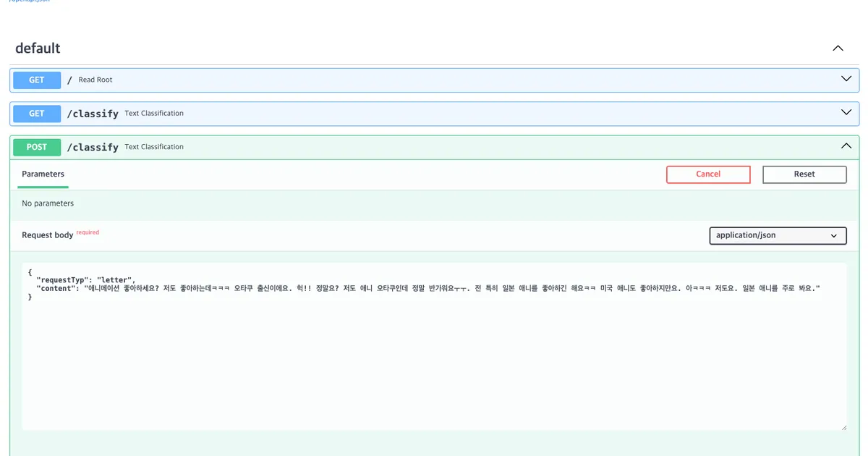Click the default tag heading
868x456 pixels.
coord(38,48)
